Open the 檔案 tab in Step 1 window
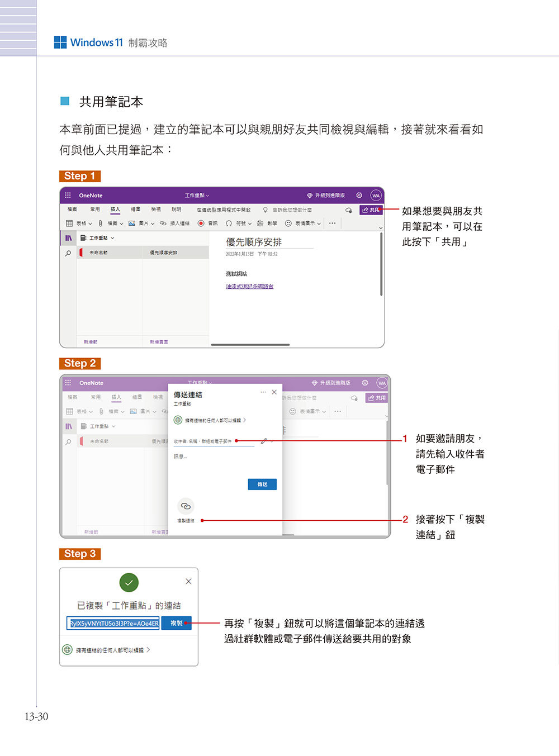Viewport: 559px width, 756px height. [73, 210]
